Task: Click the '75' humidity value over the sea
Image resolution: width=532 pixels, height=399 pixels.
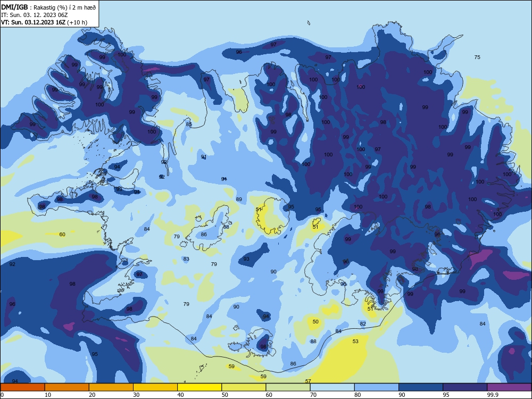Action: 477,57
